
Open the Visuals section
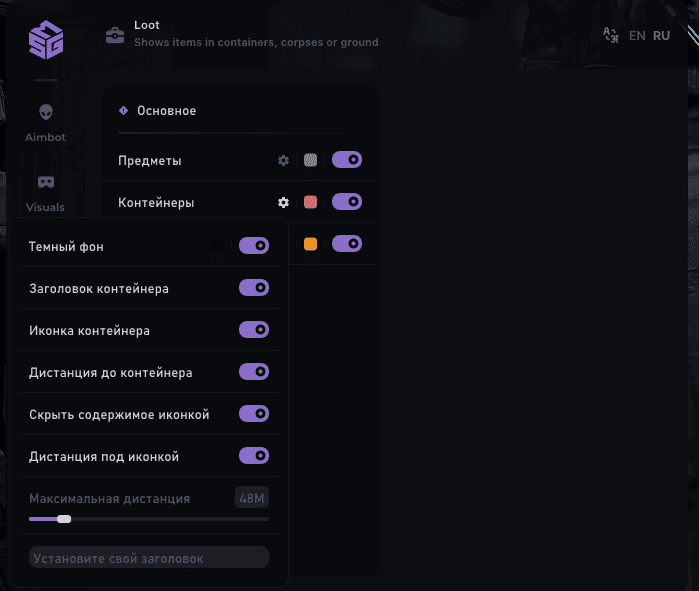pyautogui.click(x=45, y=192)
